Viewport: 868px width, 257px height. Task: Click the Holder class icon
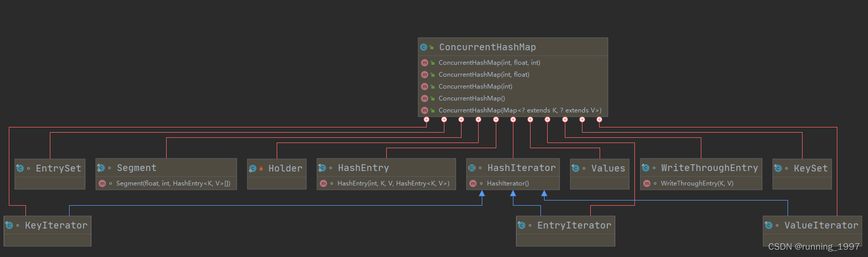pos(253,168)
